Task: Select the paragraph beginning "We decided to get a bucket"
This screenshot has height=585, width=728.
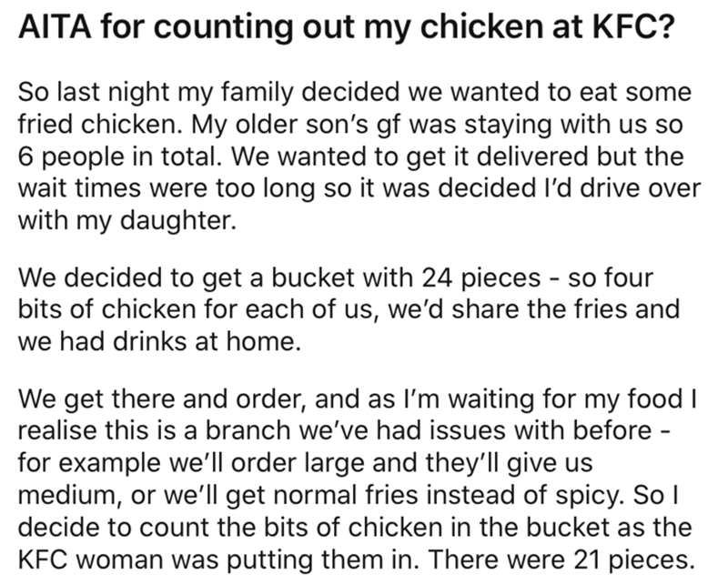Action: coord(349,309)
